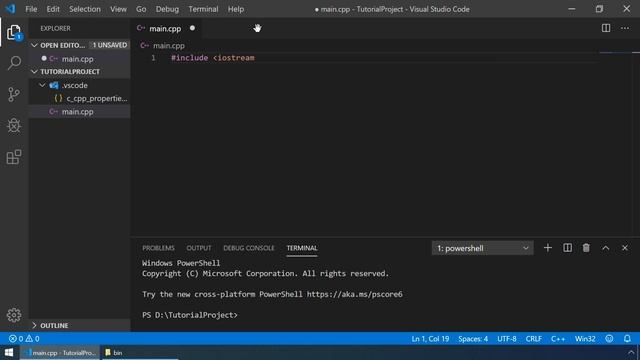
Task: Close the terminal panel
Action: click(x=625, y=248)
